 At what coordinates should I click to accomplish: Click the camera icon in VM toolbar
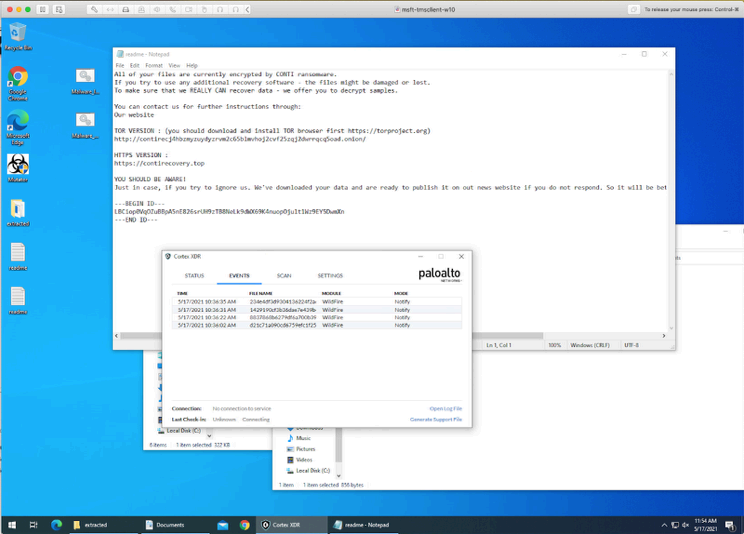coord(188,9)
